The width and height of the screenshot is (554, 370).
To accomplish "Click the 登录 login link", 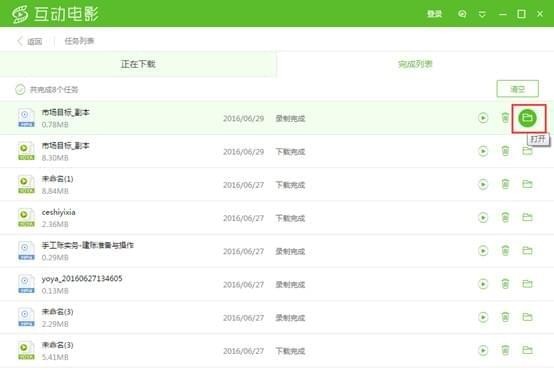I will click(x=434, y=14).
